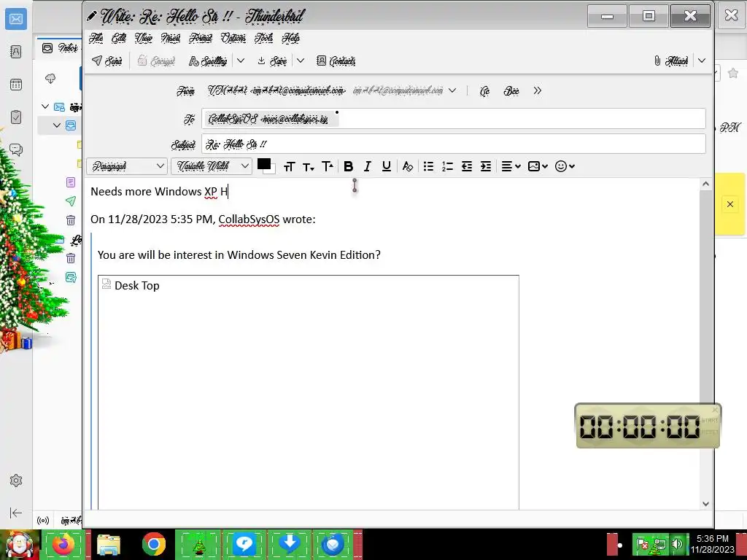
Task: Open Chrome from taskbar
Action: [153, 544]
